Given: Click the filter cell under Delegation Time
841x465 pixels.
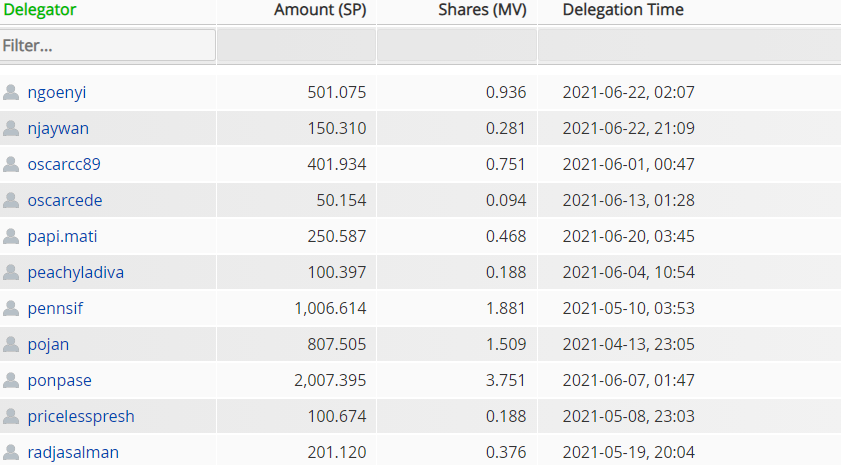Looking at the screenshot, I should click(690, 45).
